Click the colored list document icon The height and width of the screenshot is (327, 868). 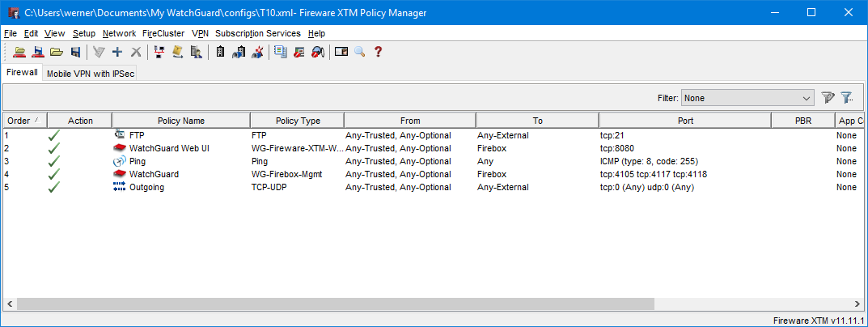[281, 52]
